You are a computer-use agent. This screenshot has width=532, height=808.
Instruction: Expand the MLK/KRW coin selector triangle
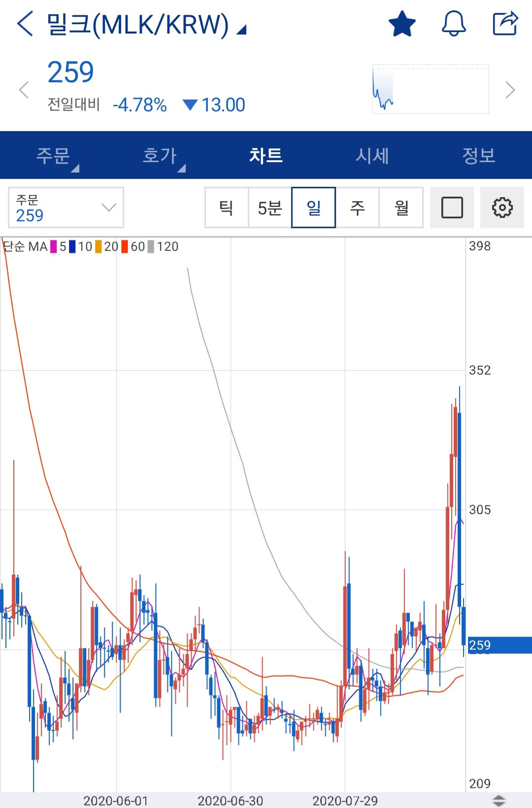pos(241,30)
